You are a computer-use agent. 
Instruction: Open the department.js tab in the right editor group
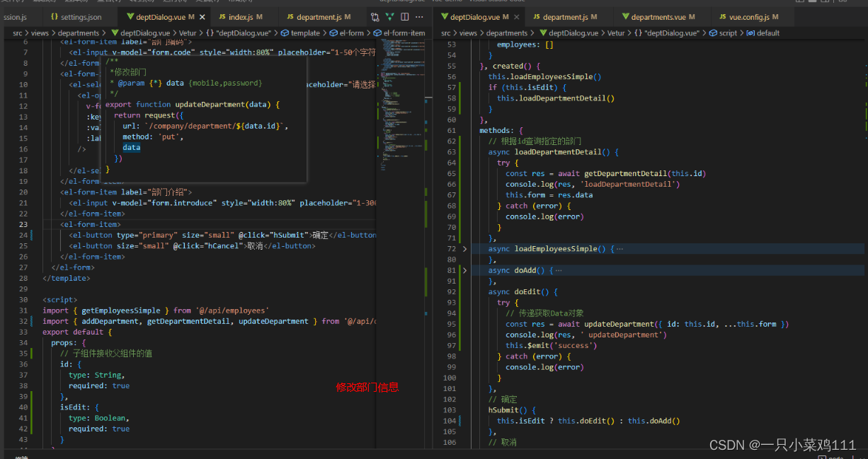(x=564, y=17)
